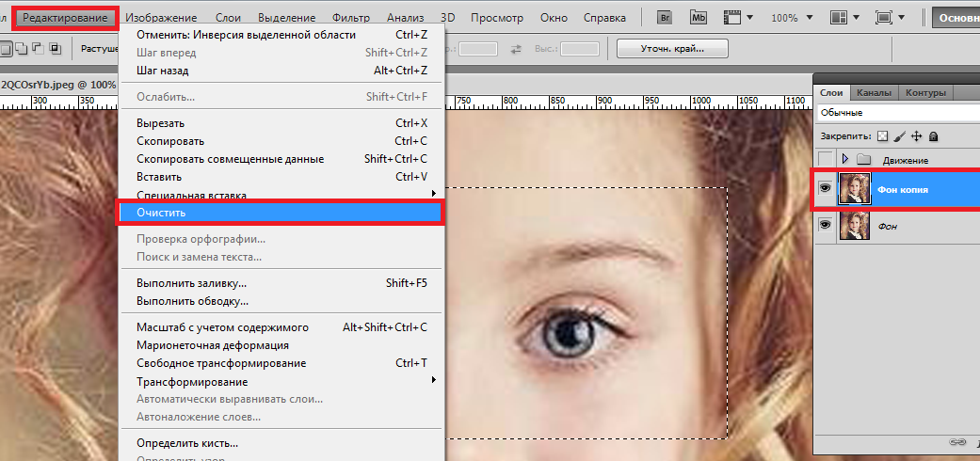Choose the Add to selection mode icon
Image resolution: width=980 pixels, height=461 pixels.
point(21,47)
